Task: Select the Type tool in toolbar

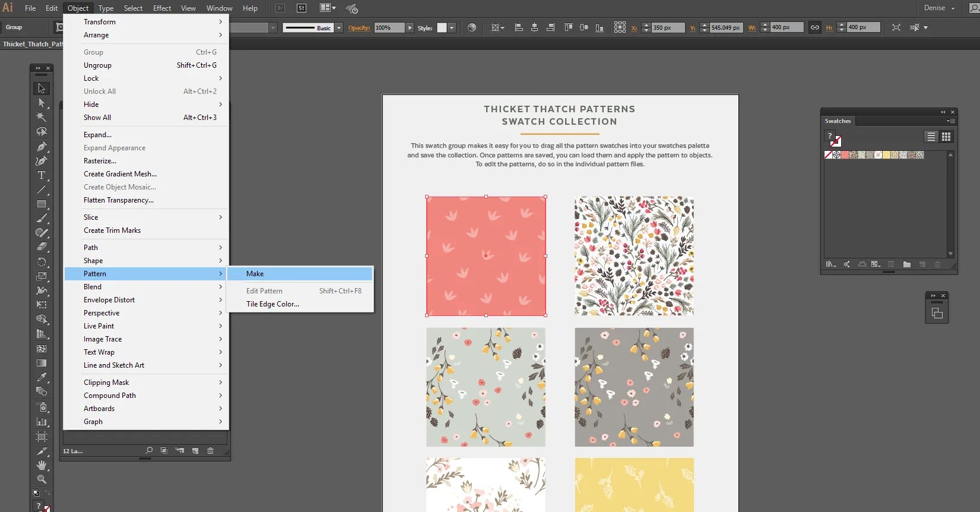Action: (x=41, y=175)
